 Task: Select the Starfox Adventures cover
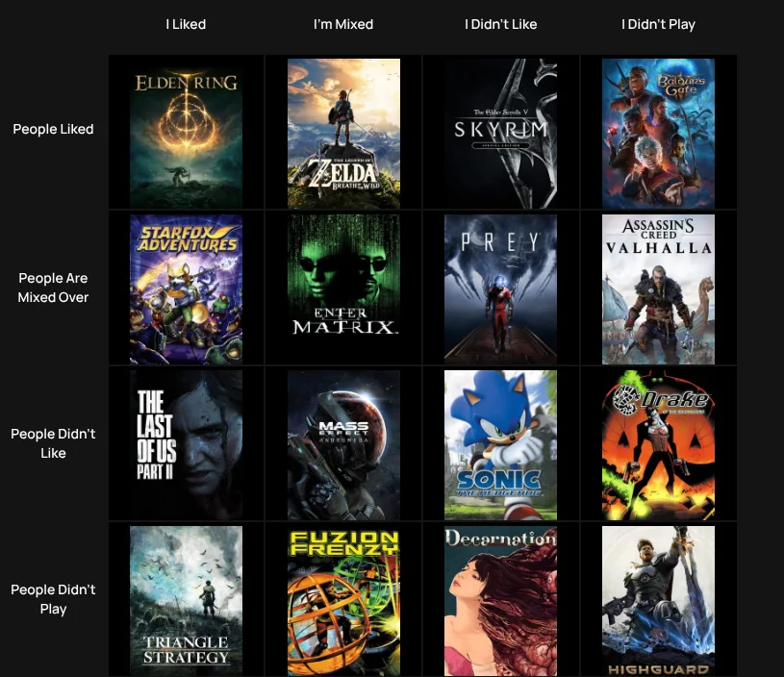point(186,289)
